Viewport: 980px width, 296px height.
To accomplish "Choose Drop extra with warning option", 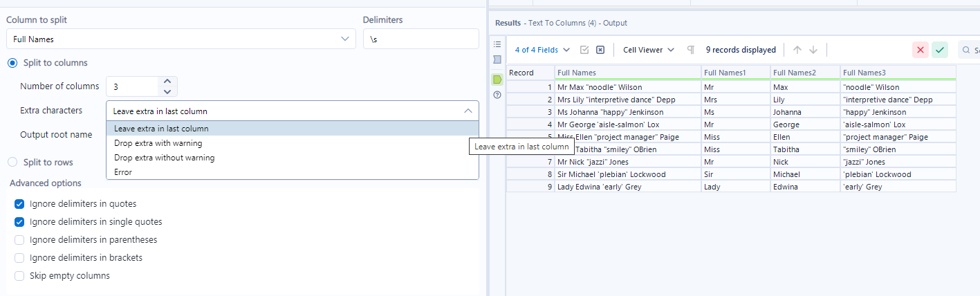I will pos(158,143).
